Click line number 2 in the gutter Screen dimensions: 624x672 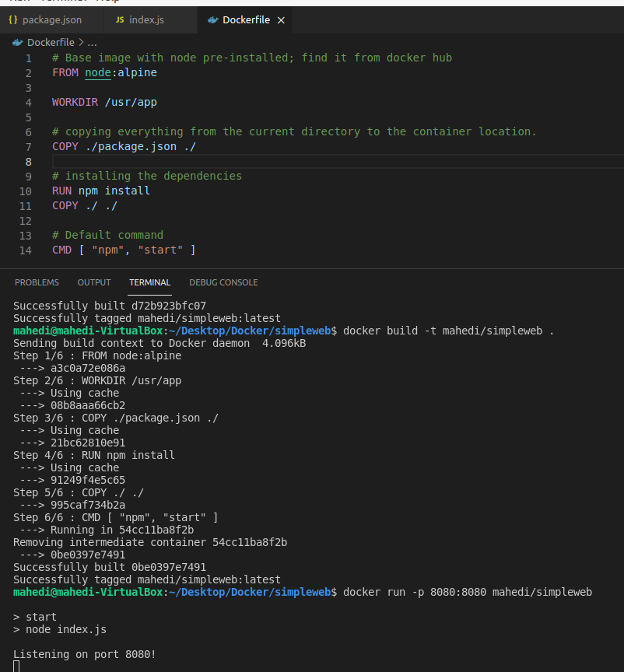click(28, 73)
